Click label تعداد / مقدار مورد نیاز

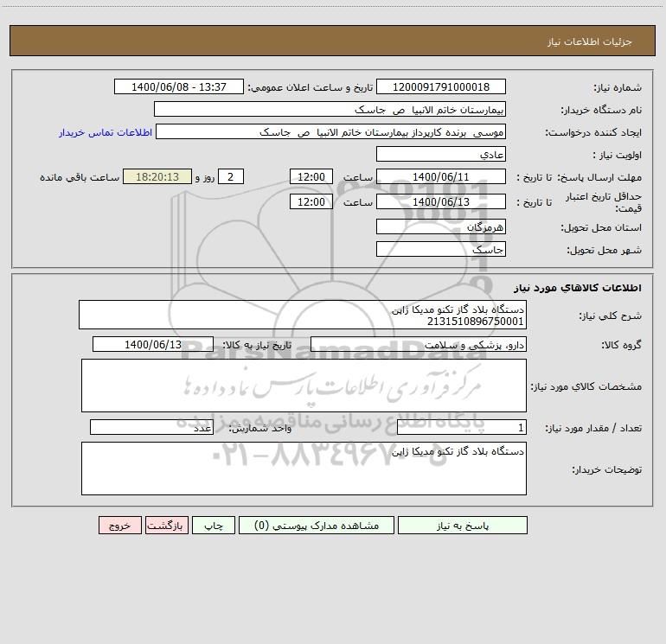pos(593,429)
